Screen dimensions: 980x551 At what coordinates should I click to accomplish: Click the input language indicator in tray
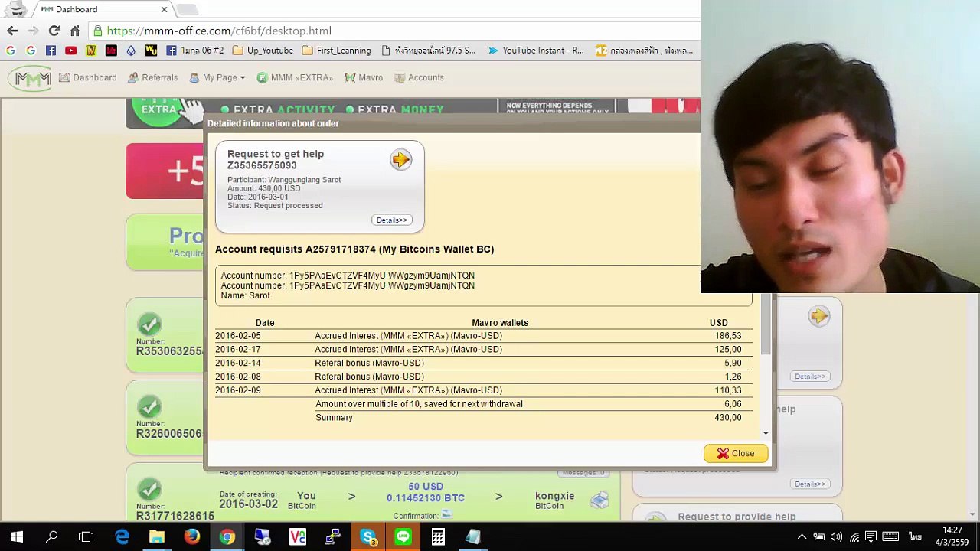tap(915, 537)
